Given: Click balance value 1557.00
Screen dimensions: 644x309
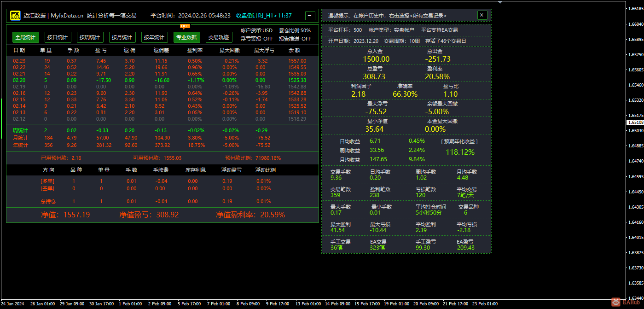Looking at the screenshot, I should (297, 61).
